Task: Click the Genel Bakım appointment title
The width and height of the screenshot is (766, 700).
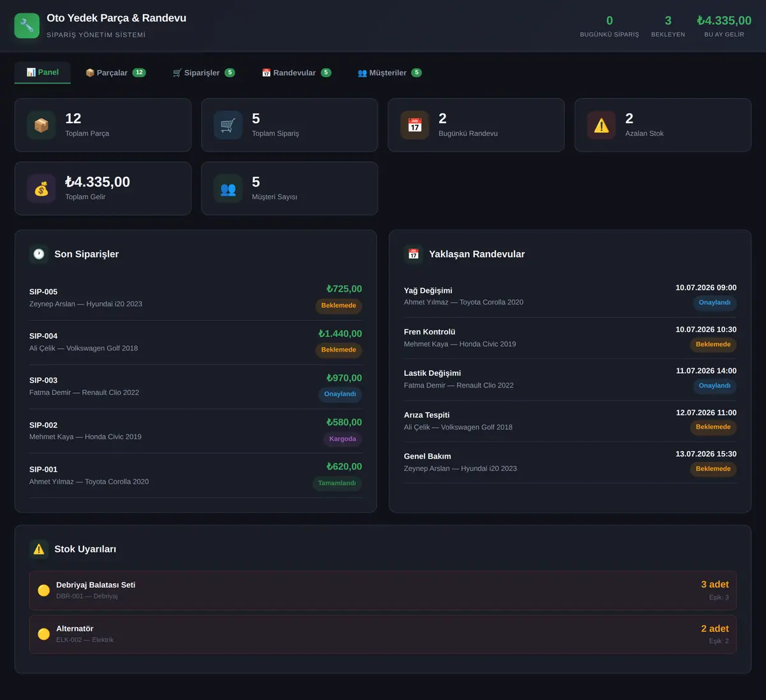Action: point(428,456)
